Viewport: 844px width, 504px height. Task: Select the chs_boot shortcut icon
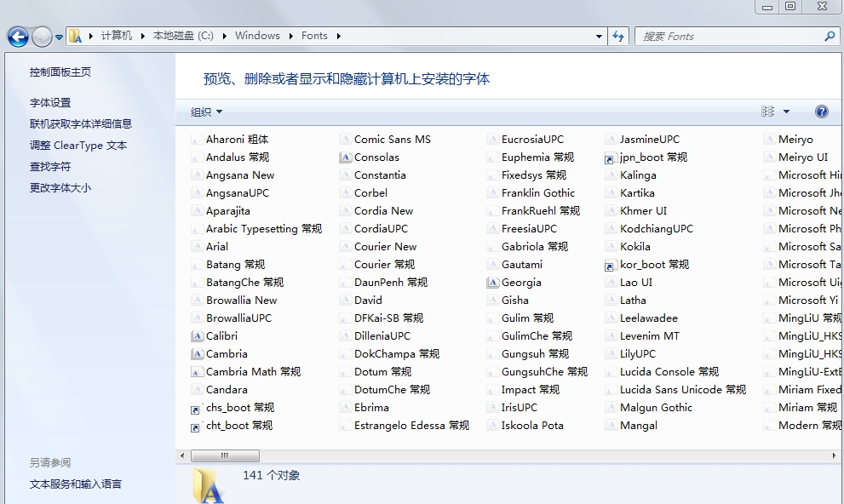click(196, 409)
